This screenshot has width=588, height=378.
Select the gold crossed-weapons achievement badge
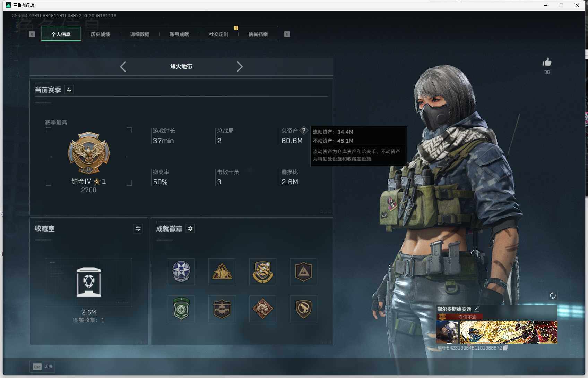tap(263, 272)
